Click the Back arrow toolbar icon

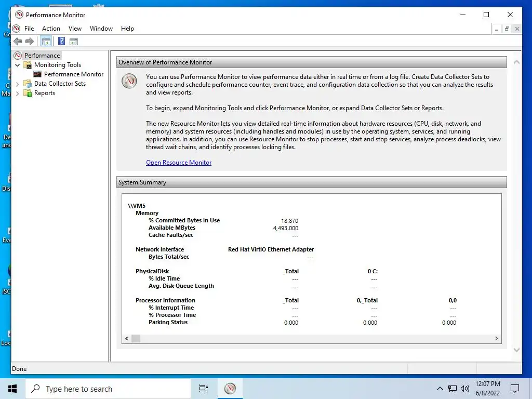pos(18,42)
